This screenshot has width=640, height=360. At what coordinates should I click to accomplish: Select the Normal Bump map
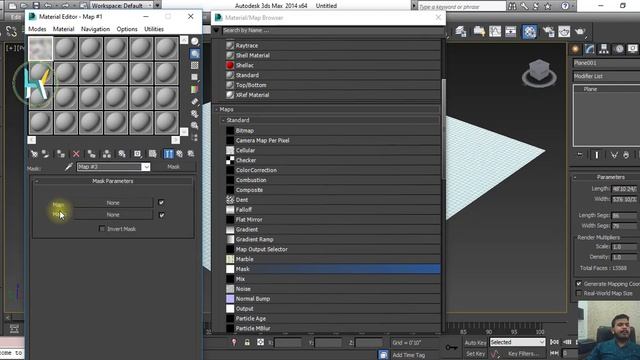point(333,299)
